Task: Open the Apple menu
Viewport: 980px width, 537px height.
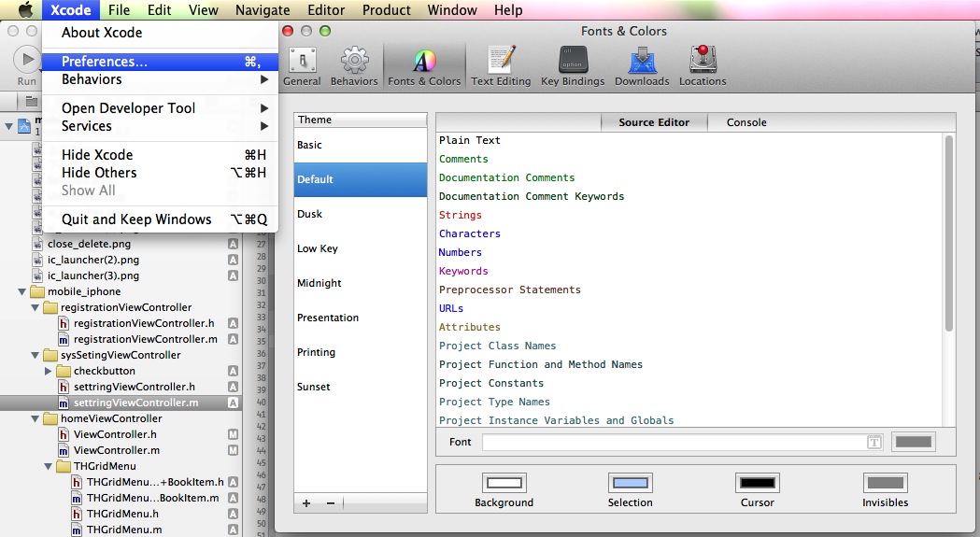Action: pos(25,10)
